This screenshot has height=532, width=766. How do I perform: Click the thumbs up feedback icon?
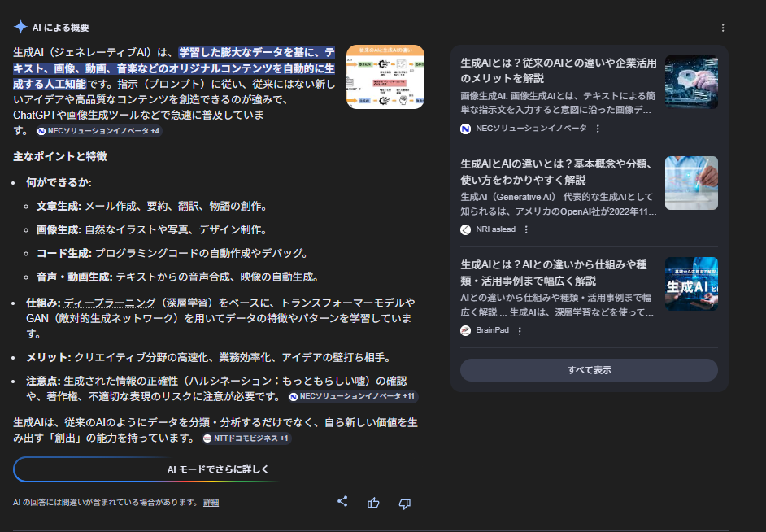pos(373,503)
